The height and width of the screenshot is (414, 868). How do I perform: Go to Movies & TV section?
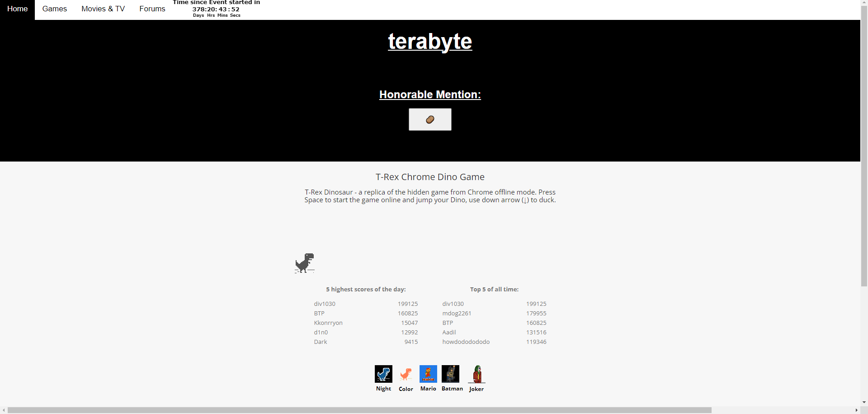pos(103,9)
